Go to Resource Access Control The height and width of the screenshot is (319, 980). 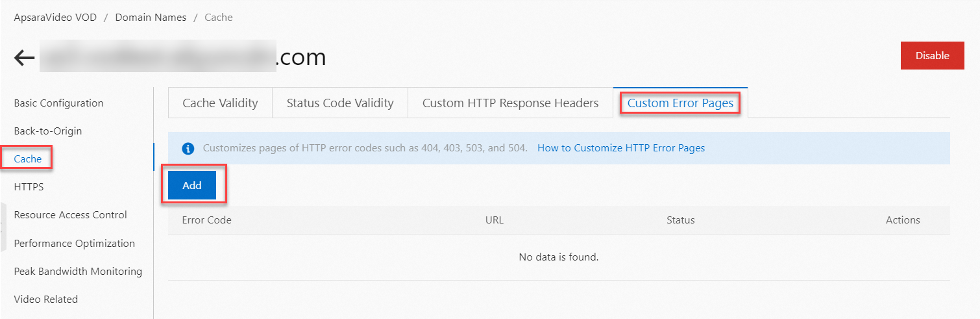click(x=70, y=215)
